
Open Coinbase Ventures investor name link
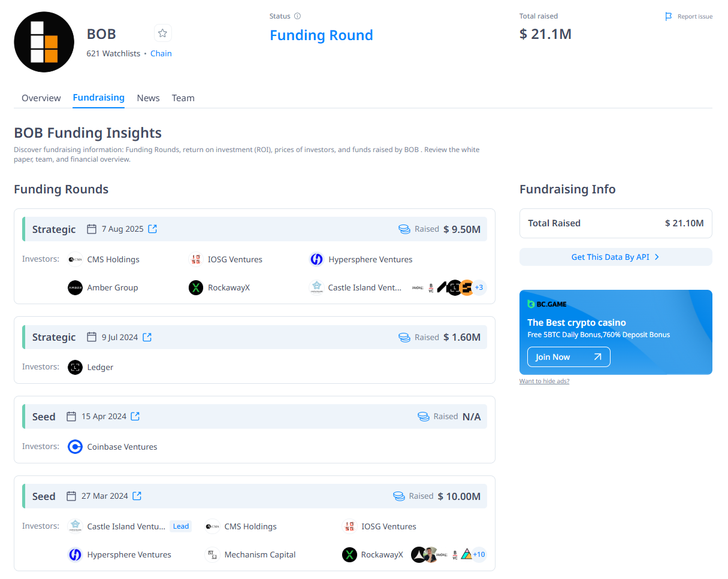pyautogui.click(x=122, y=447)
